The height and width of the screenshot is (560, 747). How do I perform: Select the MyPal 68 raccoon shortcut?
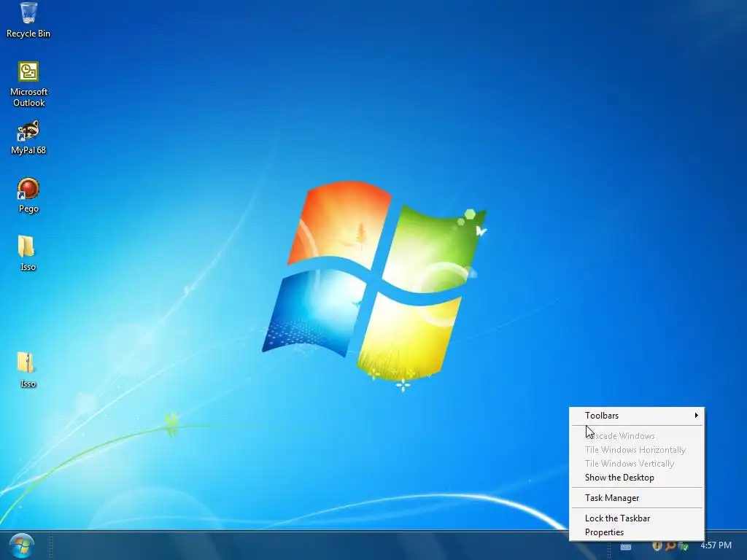(x=28, y=137)
